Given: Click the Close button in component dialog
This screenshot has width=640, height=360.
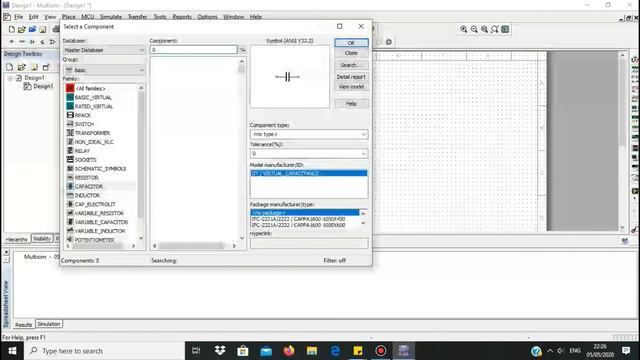Looking at the screenshot, I should tap(351, 53).
